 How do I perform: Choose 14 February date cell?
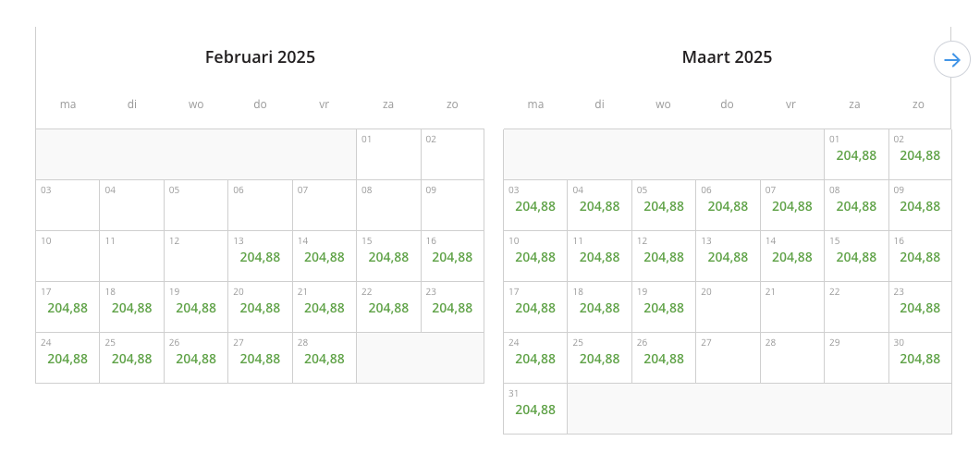(325, 256)
